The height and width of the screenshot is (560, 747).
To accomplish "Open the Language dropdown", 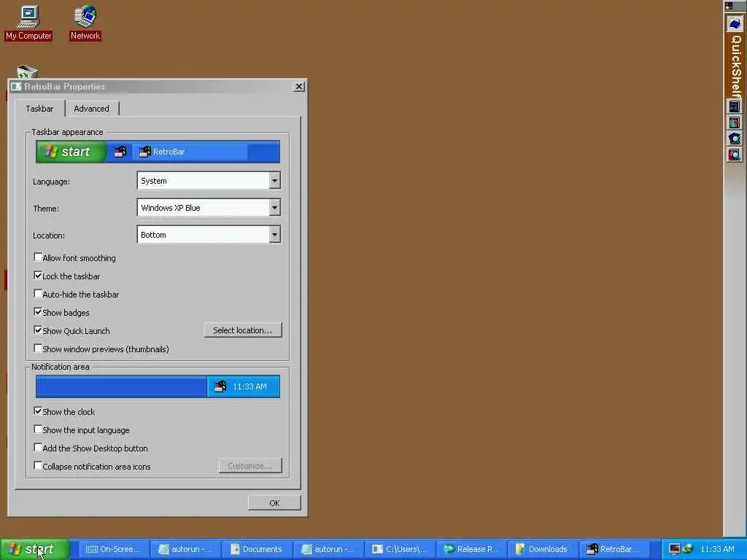I will click(x=274, y=181).
